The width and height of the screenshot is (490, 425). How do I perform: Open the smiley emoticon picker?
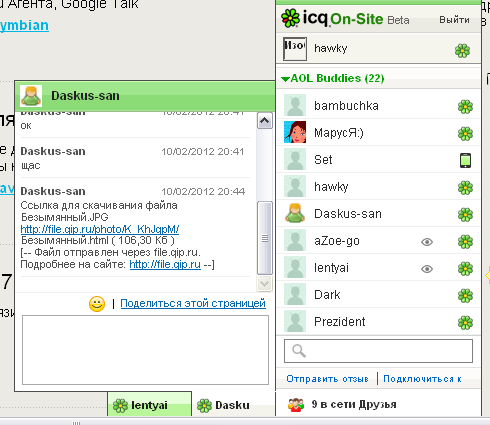tap(97, 304)
